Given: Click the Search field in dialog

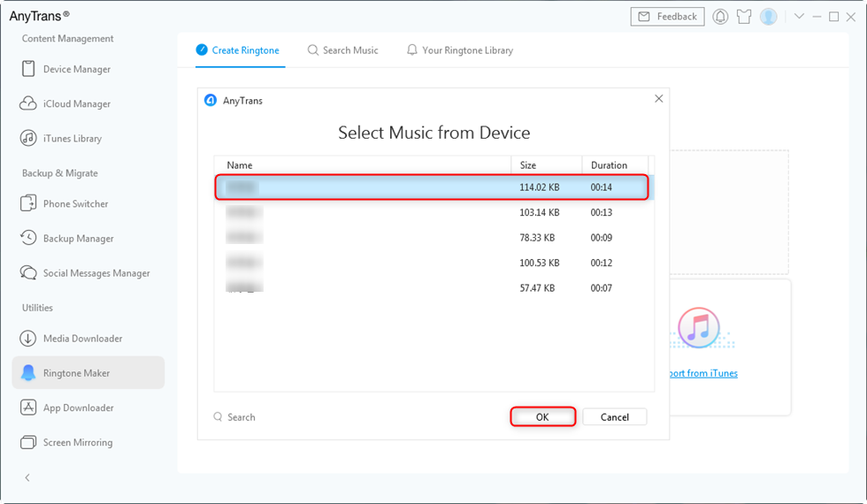Looking at the screenshot, I should point(242,416).
